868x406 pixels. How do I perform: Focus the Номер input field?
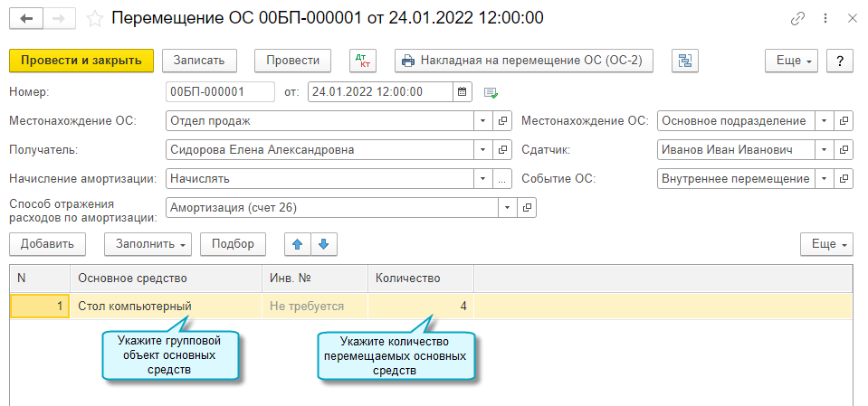click(220, 92)
